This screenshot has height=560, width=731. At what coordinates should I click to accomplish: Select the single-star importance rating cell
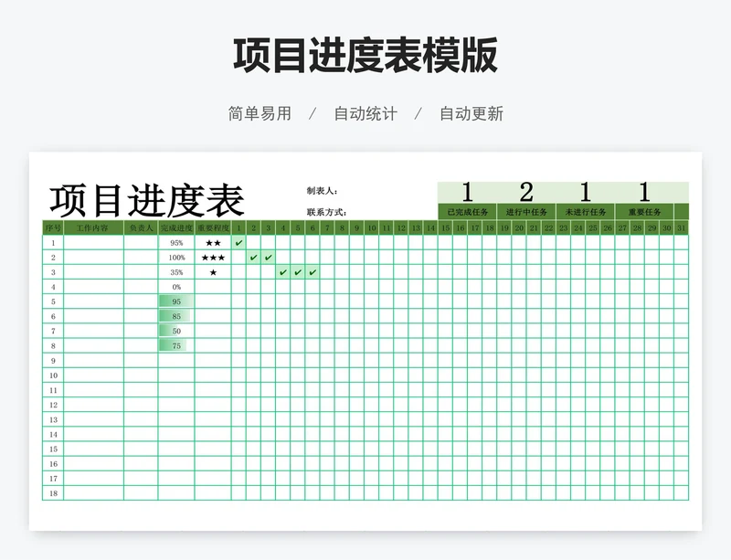click(x=213, y=272)
